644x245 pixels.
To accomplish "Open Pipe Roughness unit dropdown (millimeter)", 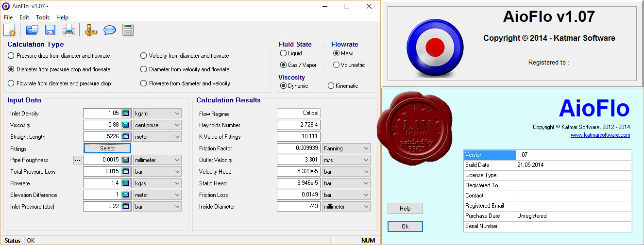I will click(157, 160).
